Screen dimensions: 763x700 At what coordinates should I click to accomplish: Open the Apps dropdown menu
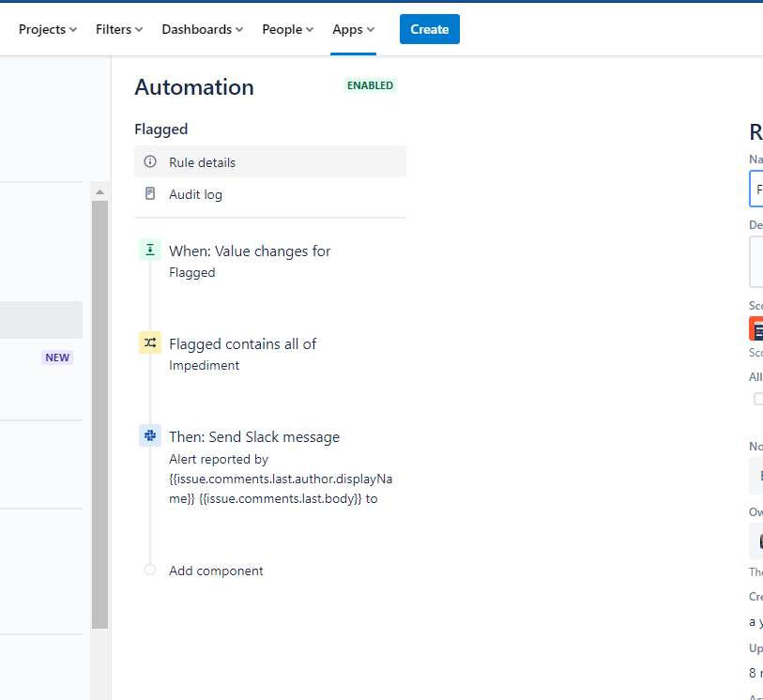(x=353, y=30)
